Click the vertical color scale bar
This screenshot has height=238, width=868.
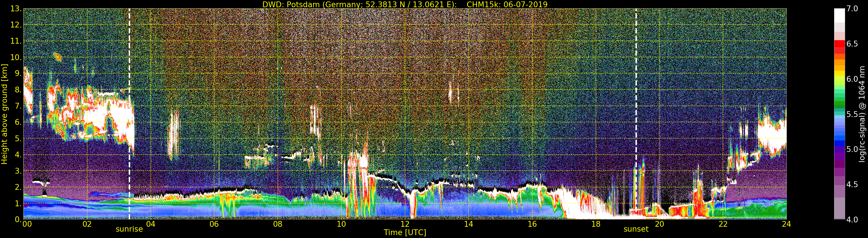(839, 114)
